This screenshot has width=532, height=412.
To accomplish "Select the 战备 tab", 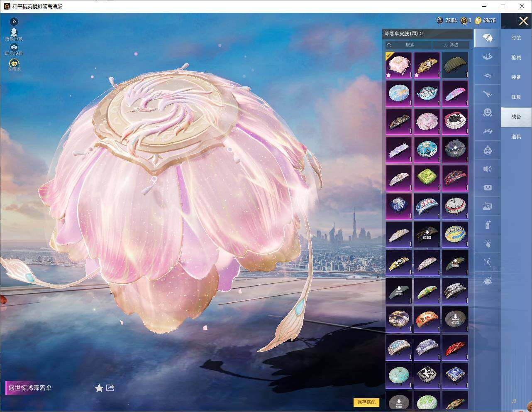I will click(x=516, y=117).
